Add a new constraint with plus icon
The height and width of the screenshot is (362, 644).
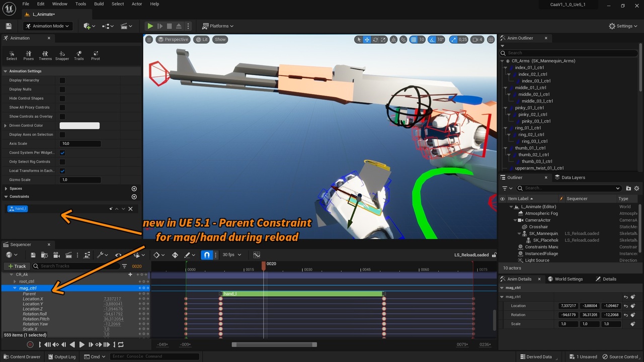coord(134,197)
